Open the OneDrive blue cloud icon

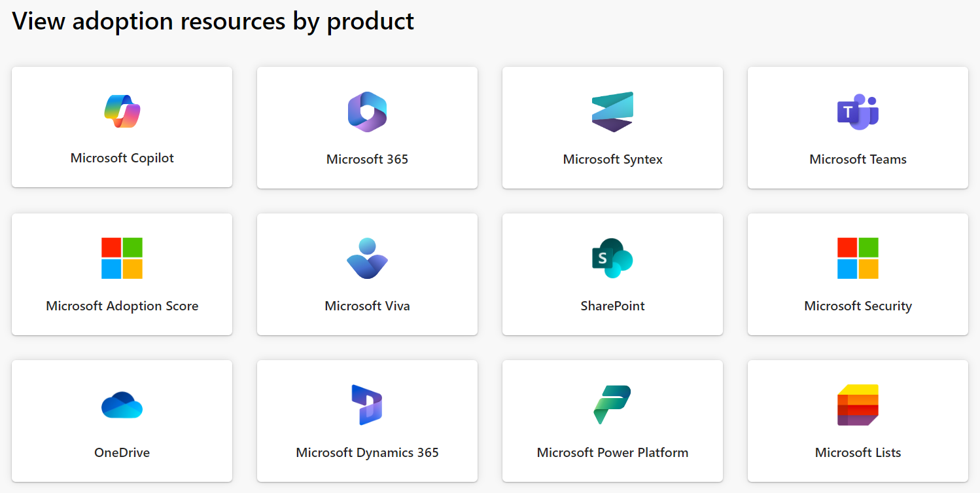pos(122,405)
